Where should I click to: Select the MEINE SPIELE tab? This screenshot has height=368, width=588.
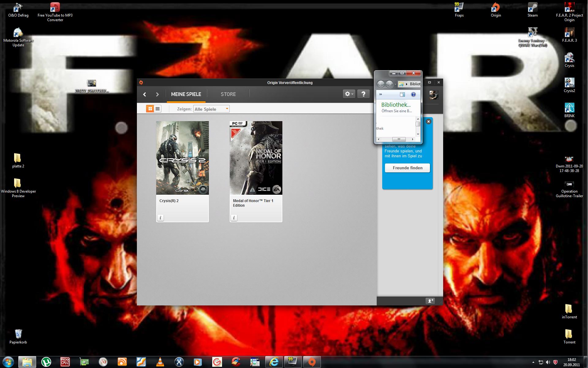(186, 94)
